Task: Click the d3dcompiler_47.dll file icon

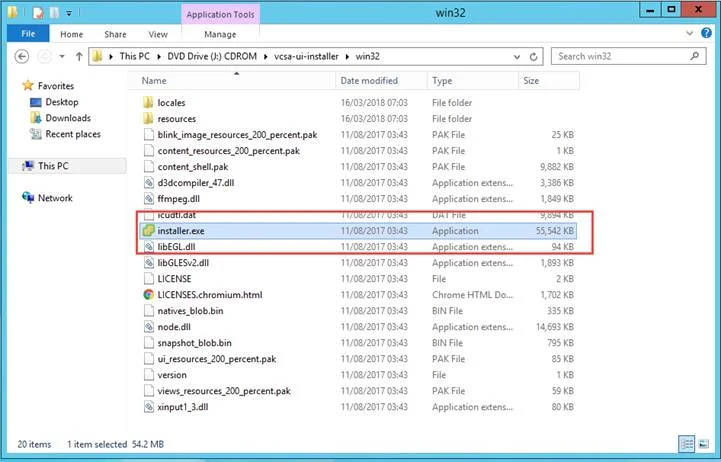Action: click(149, 183)
